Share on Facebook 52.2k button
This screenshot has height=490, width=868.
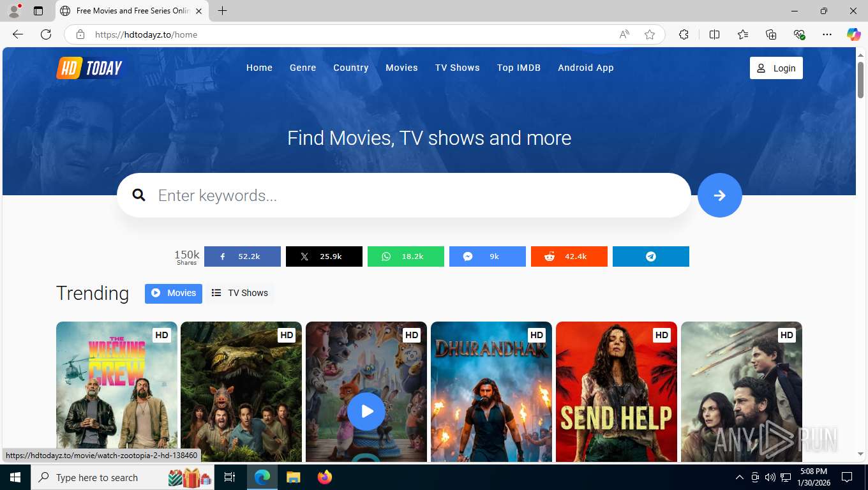(x=243, y=256)
